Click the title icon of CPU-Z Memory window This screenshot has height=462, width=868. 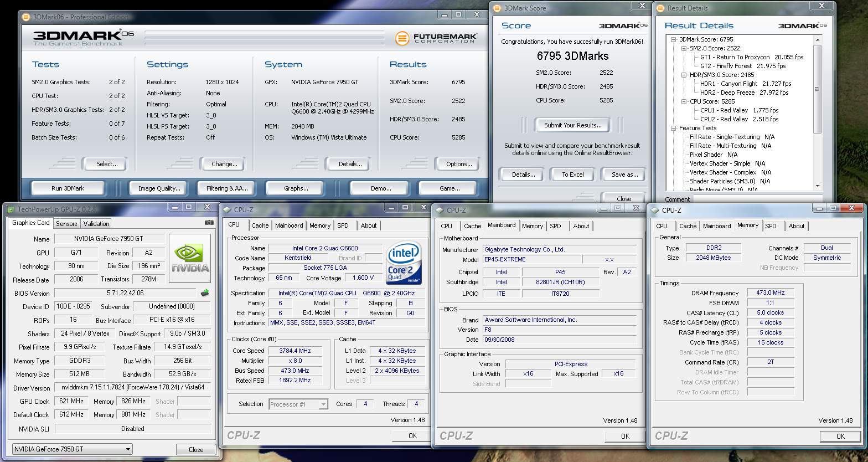(x=654, y=210)
